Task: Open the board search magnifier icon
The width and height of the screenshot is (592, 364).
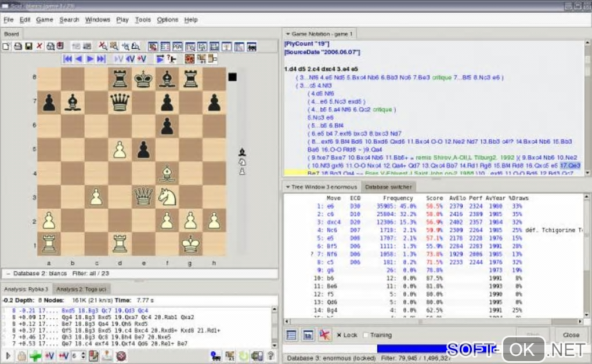Action: coord(114,46)
